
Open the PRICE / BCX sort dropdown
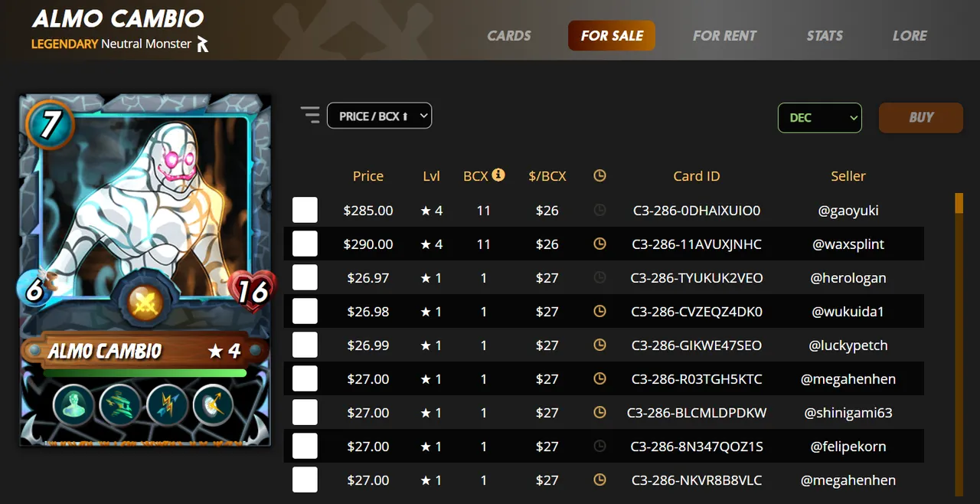[379, 116]
